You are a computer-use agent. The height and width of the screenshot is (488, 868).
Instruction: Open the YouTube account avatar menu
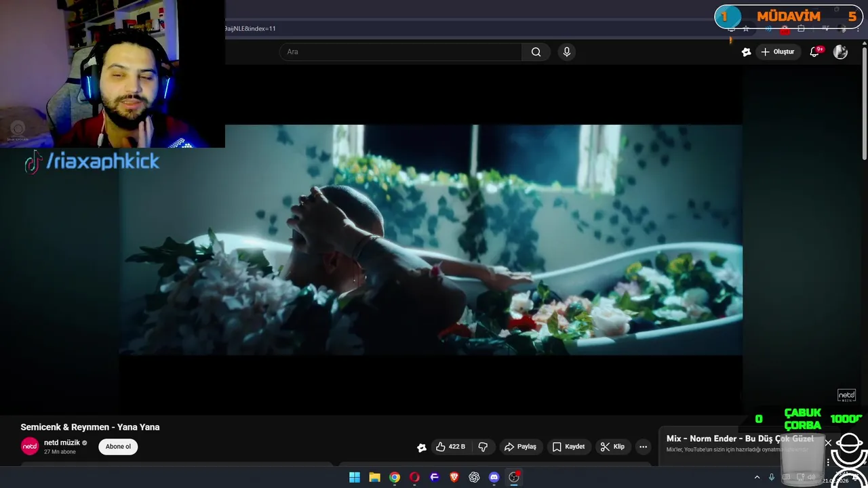click(x=840, y=52)
